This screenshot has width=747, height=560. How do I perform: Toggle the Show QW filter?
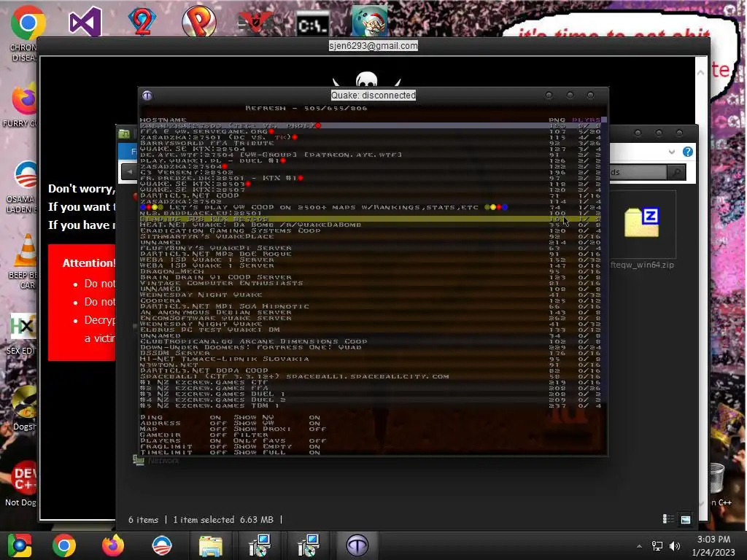point(276,423)
